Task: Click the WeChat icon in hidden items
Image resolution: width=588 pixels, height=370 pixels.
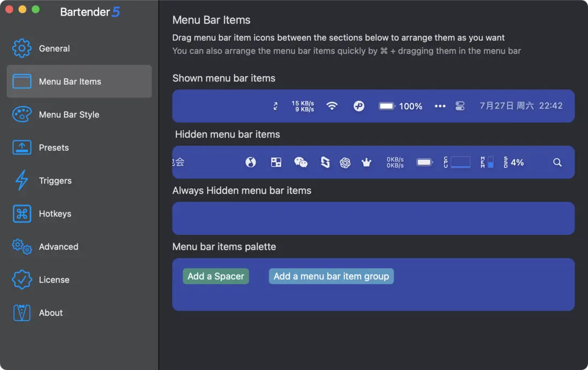Action: 301,162
